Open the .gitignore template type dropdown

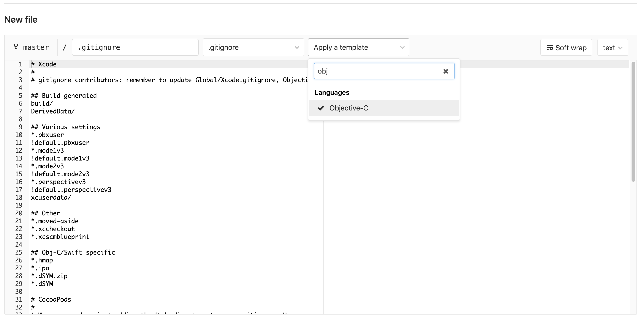coord(253,48)
